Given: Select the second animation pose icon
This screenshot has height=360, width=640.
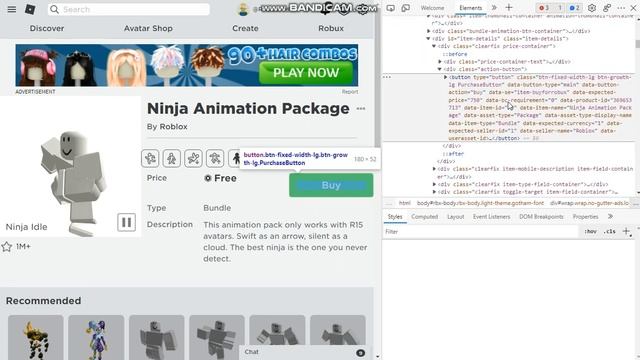Looking at the screenshot, I should pyautogui.click(x=172, y=158).
